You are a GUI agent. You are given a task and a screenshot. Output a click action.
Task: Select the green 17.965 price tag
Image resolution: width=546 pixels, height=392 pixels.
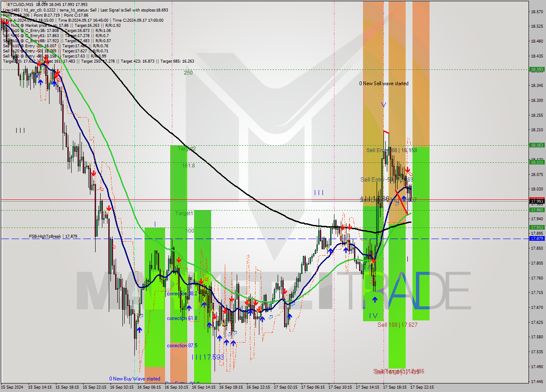pos(537,210)
